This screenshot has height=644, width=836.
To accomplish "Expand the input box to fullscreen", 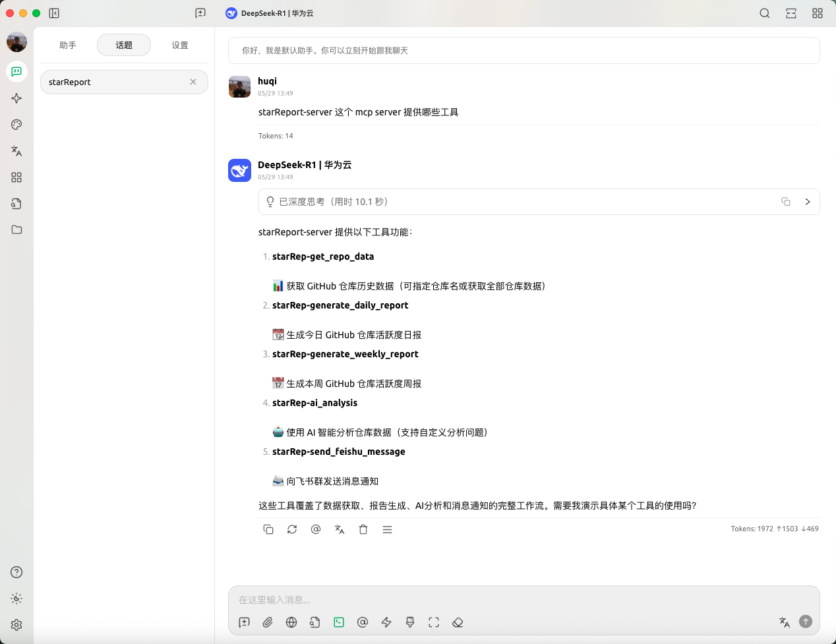I will 434,622.
